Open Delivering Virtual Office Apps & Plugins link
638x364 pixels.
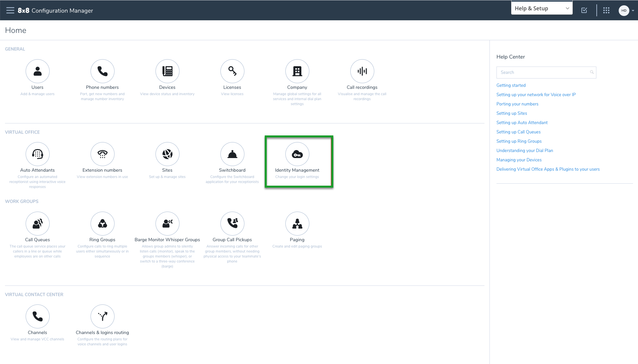(548, 169)
